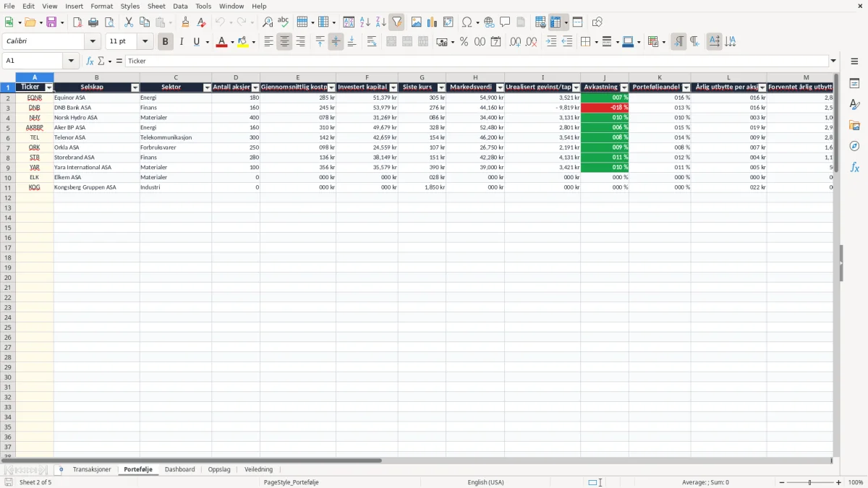Open the Format menu
Viewport: 868px width, 488px height.
102,6
